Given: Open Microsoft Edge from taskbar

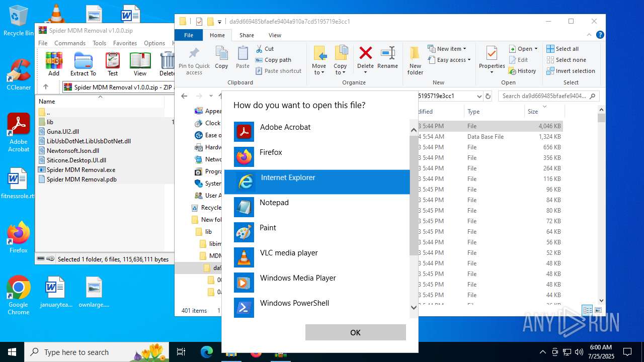Looking at the screenshot, I should pyautogui.click(x=207, y=352).
